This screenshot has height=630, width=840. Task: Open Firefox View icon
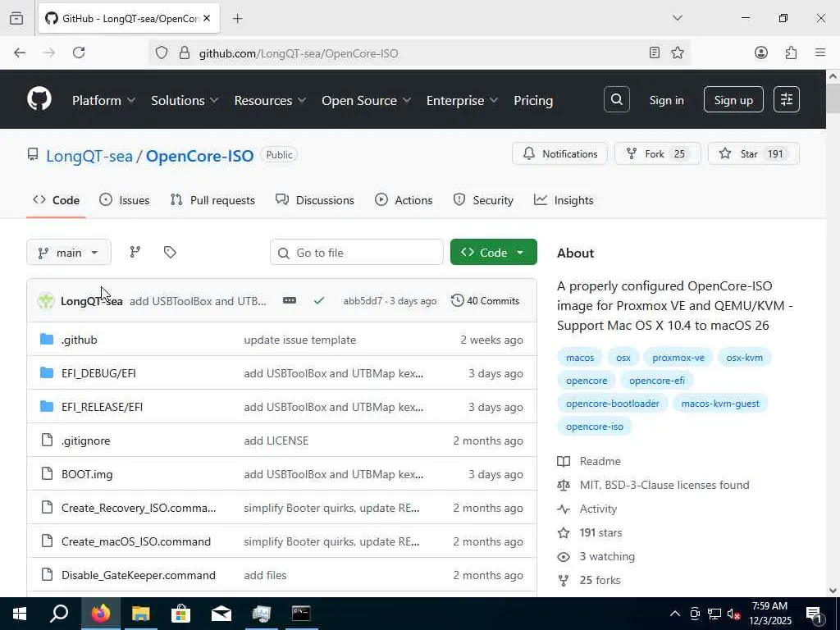coord(16,19)
